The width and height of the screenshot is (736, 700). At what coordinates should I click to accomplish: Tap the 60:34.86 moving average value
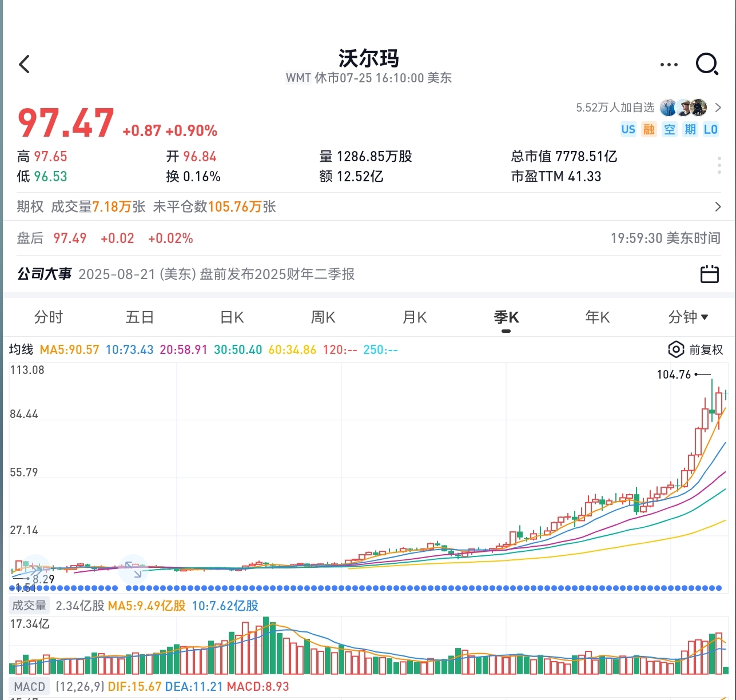pyautogui.click(x=292, y=349)
